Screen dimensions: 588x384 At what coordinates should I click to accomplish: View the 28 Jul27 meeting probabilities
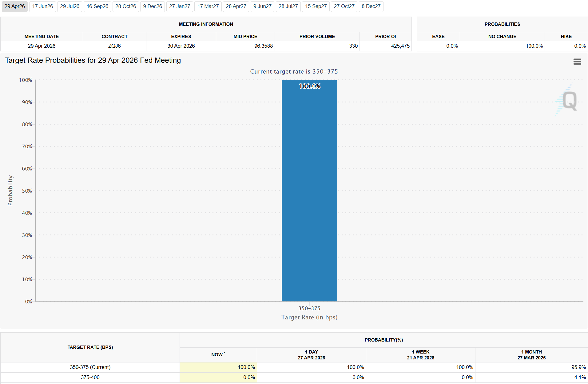[x=288, y=6]
